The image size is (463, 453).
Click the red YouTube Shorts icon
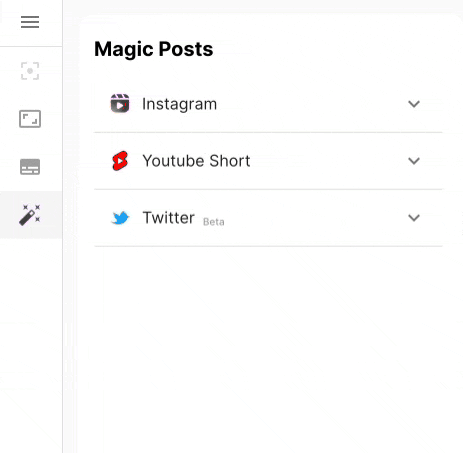tap(120, 161)
